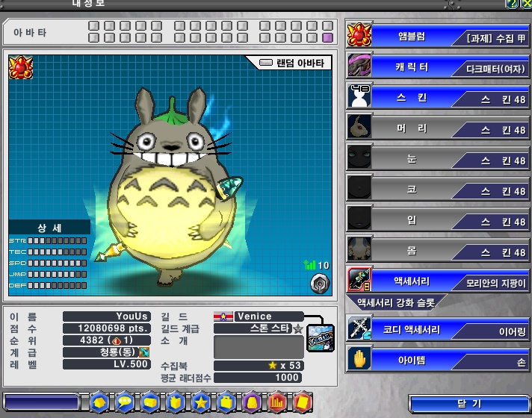Click the 평균 래더점수 value 1000
This screenshot has height=418, width=532.
coord(258,377)
